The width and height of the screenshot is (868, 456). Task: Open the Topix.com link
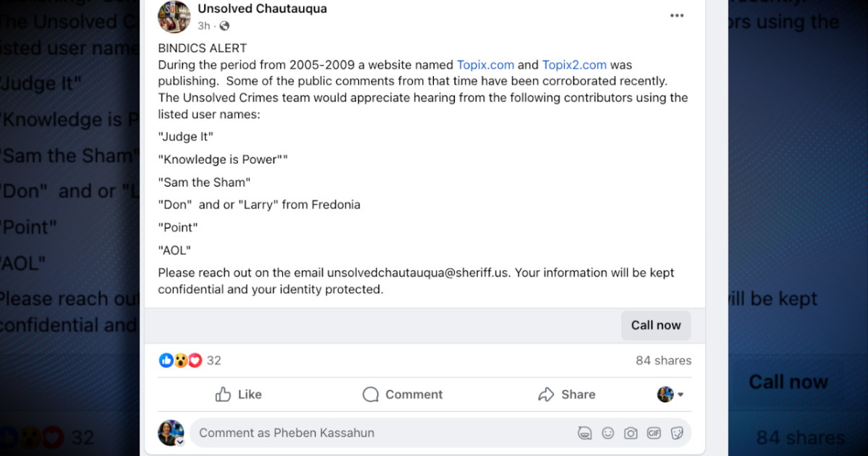pyautogui.click(x=485, y=64)
